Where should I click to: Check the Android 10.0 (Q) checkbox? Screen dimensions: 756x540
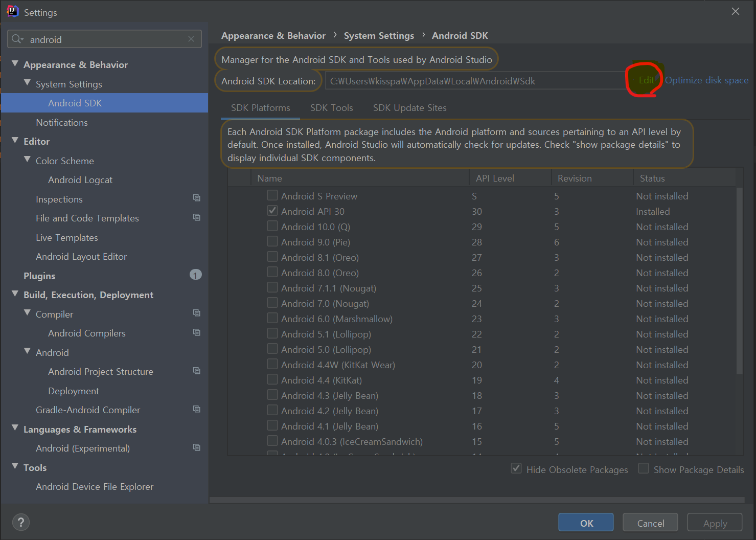pyautogui.click(x=272, y=226)
